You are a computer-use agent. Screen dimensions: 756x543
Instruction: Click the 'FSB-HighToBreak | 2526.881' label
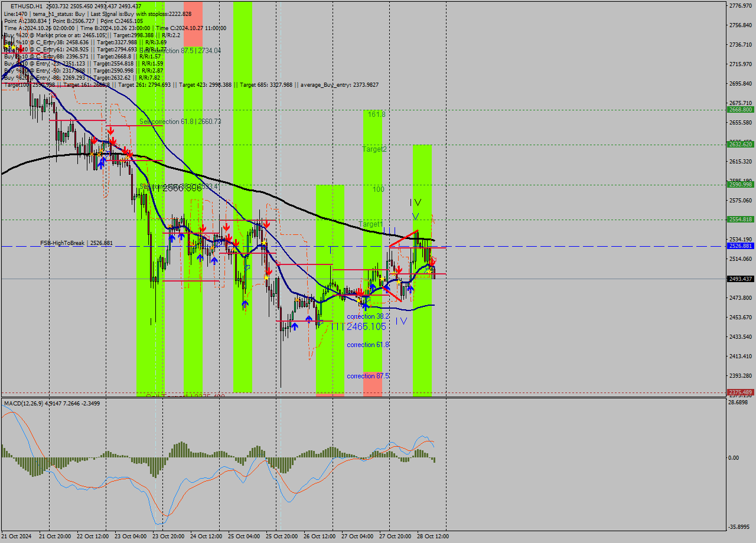click(76, 243)
